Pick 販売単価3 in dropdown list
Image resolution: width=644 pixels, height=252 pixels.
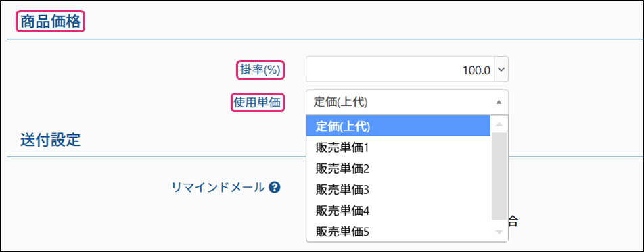398,190
